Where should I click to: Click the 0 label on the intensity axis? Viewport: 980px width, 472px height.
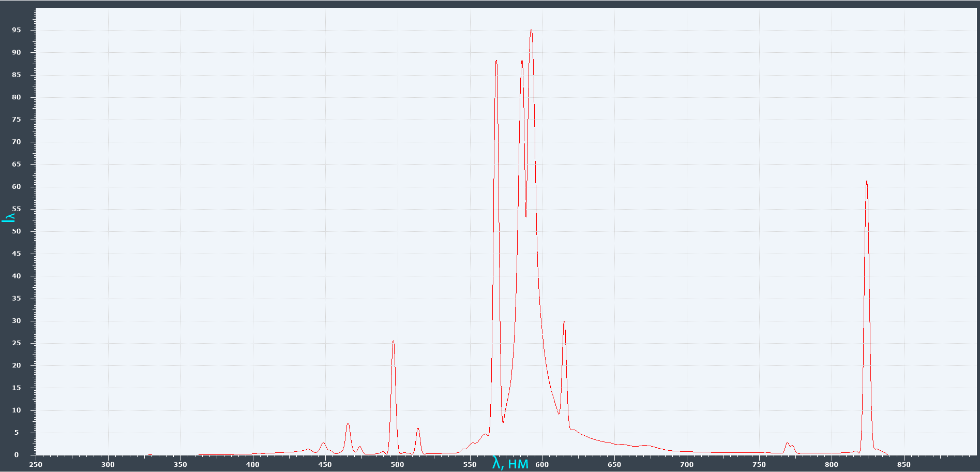point(17,455)
